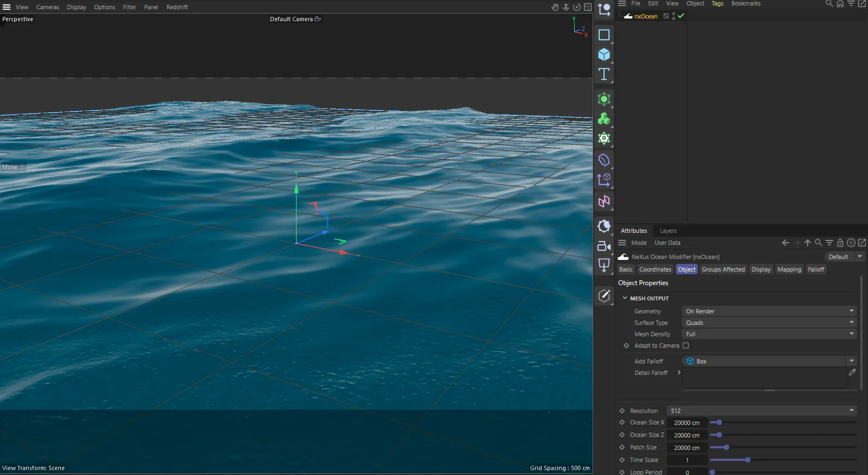Toggle Time Scale keyframe diamond

[x=622, y=460]
